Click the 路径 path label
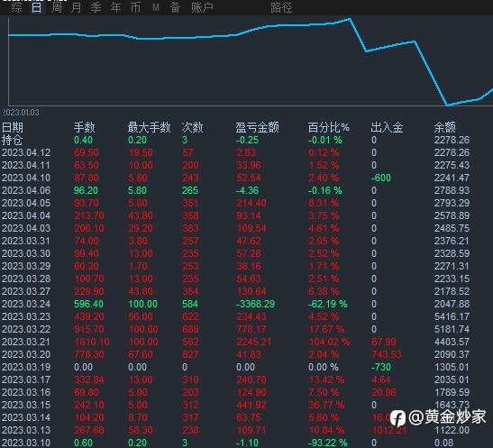The image size is (493, 448). pos(281,7)
